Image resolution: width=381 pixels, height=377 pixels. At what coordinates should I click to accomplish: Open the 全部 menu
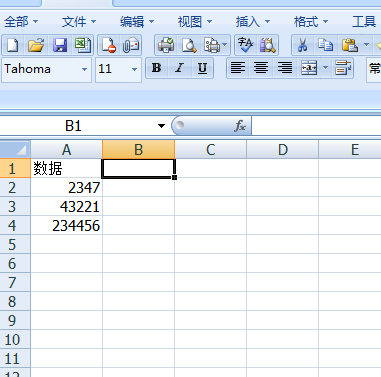pyautogui.click(x=21, y=22)
